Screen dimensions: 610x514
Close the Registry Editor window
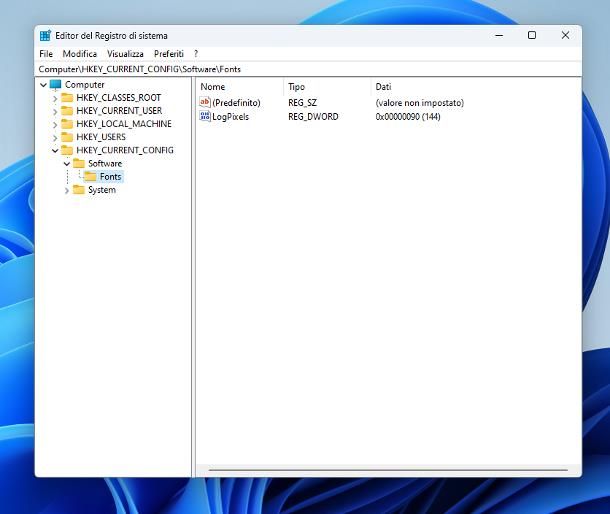pyautogui.click(x=565, y=35)
